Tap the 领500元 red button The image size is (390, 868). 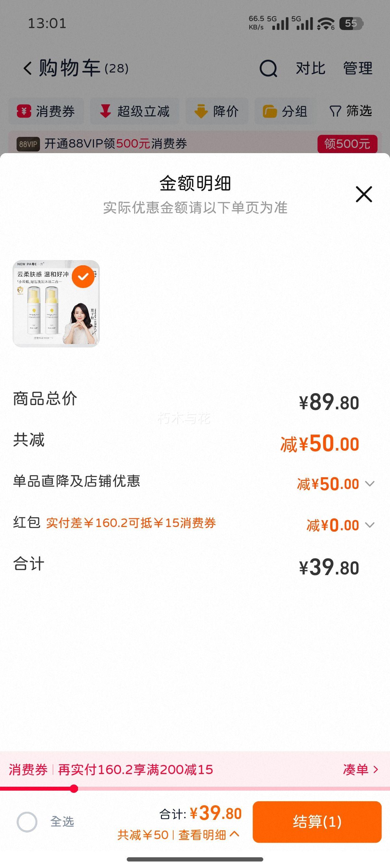347,144
